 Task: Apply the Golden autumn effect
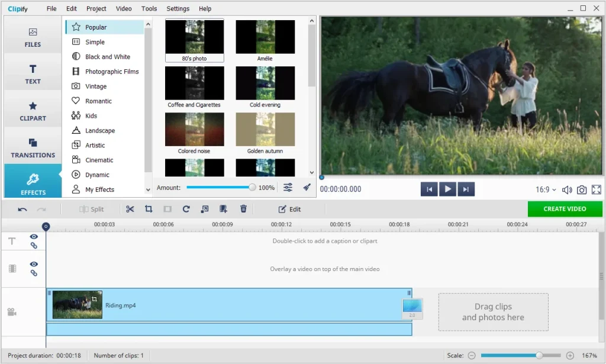point(265,133)
